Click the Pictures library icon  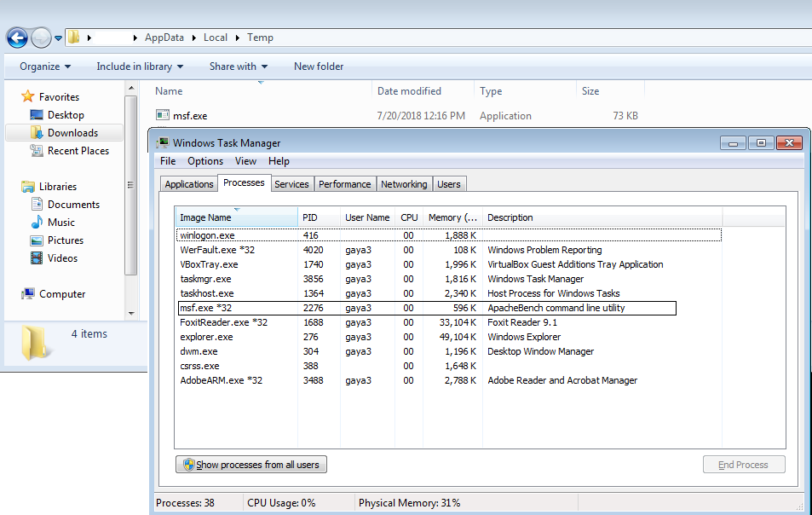tap(37, 240)
